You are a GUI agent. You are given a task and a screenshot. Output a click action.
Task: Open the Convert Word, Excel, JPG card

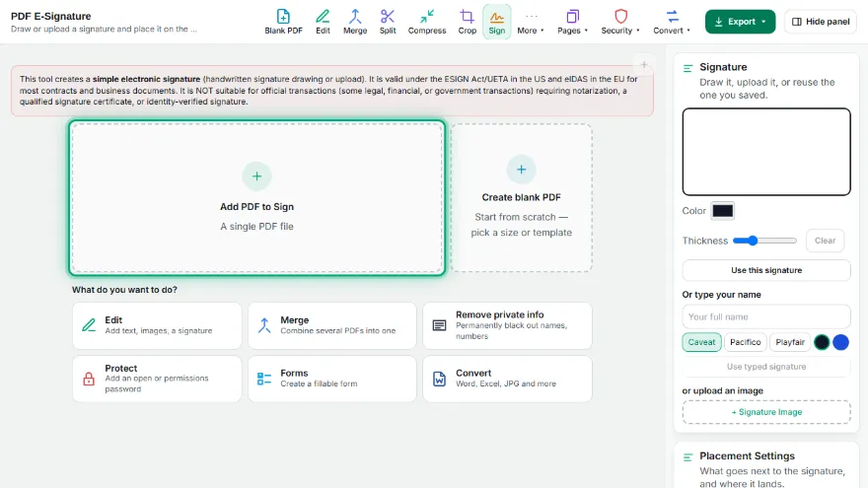tap(507, 379)
